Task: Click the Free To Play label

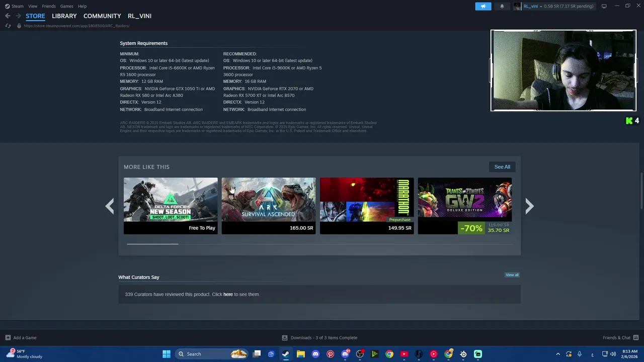Action: click(202, 228)
